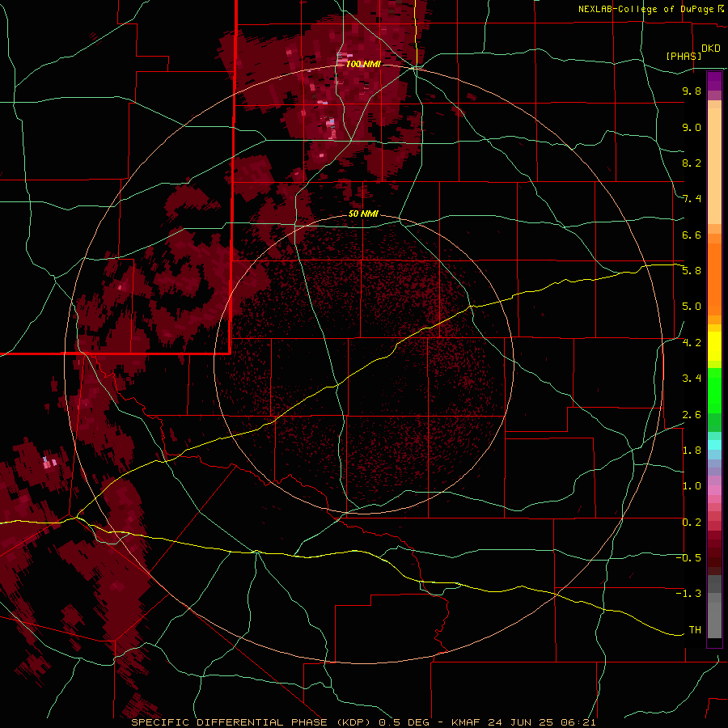The width and height of the screenshot is (728, 728).
Task: Click the -1.3 value on the legend
Action: 688,594
